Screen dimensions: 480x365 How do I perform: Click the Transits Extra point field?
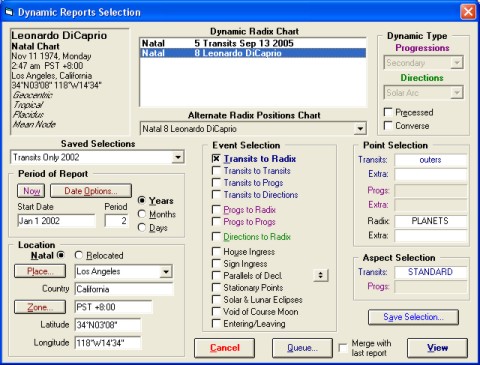pos(430,174)
